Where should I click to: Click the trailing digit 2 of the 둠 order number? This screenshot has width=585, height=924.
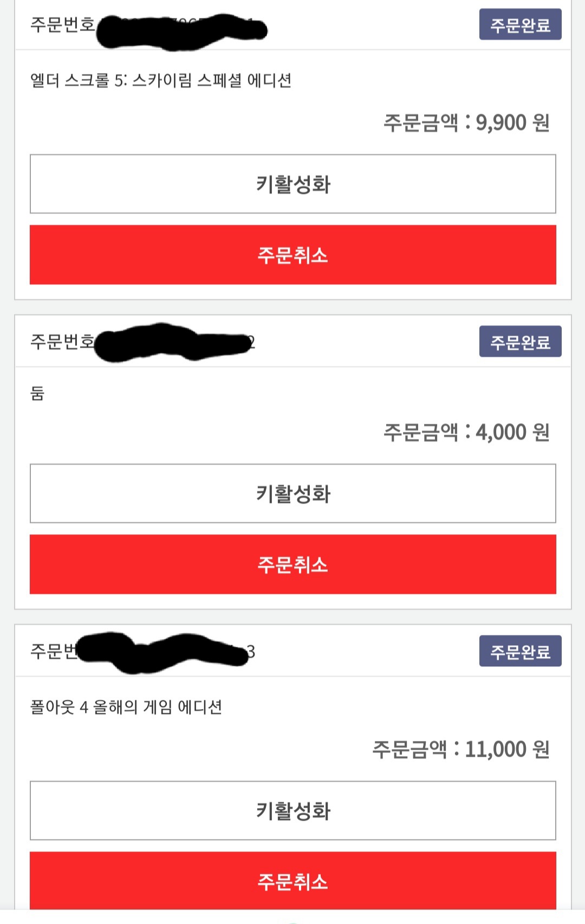point(252,343)
